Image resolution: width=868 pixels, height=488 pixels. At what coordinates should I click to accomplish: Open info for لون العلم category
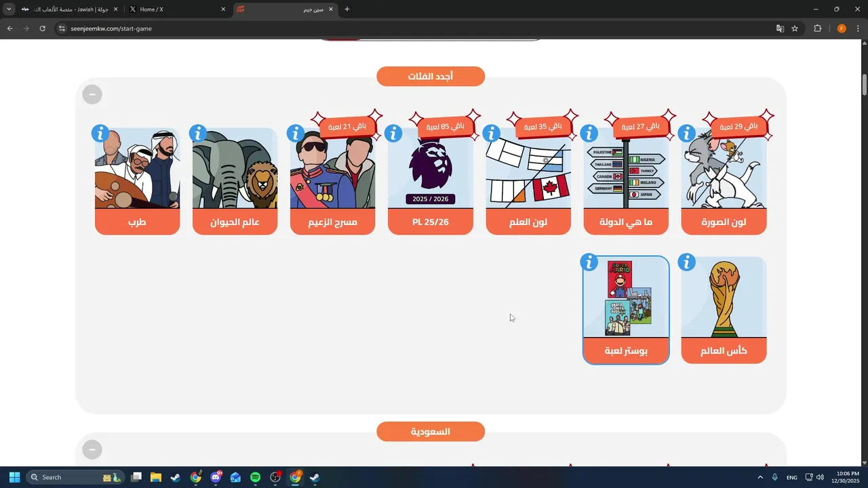point(492,134)
